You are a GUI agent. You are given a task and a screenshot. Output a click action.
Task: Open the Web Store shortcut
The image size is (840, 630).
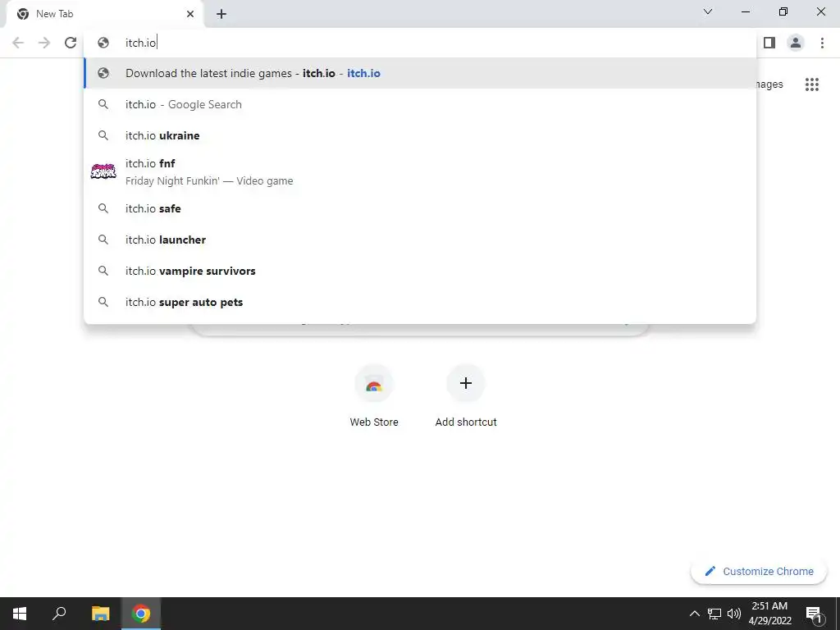pyautogui.click(x=374, y=396)
